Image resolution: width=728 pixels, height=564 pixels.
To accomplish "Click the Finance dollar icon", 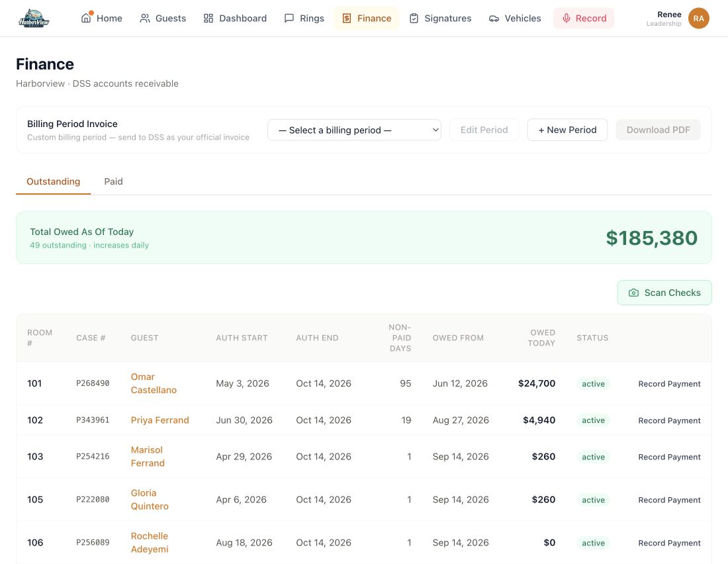I will (346, 18).
